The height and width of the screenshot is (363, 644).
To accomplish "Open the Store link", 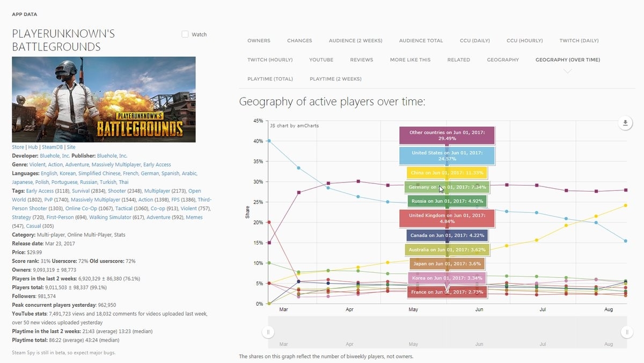I will [x=18, y=147].
